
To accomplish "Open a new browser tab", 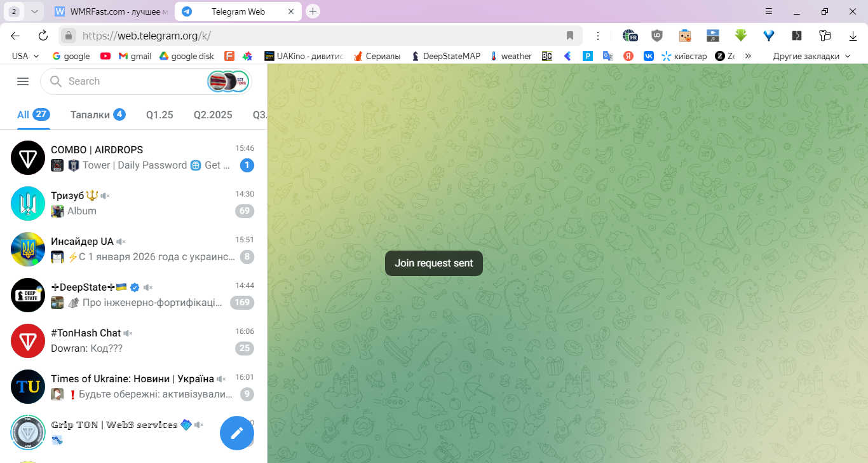I will click(313, 11).
